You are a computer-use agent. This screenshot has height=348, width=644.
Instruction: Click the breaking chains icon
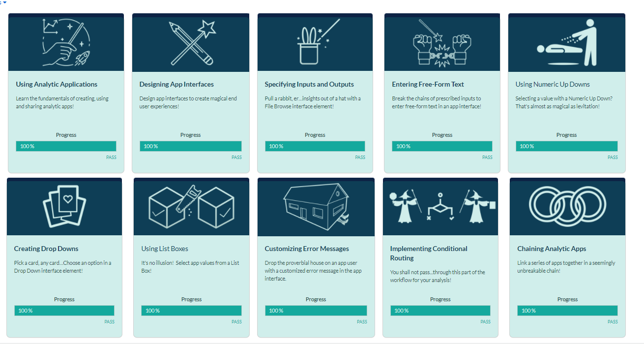[x=440, y=42]
